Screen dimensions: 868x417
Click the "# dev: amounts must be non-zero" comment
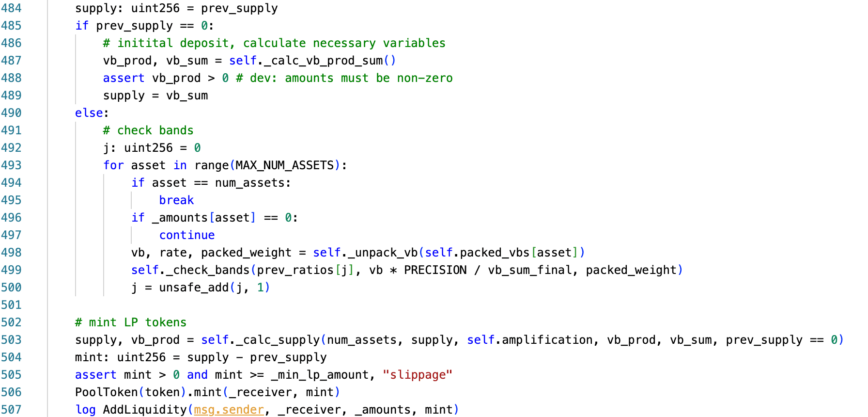(x=344, y=78)
